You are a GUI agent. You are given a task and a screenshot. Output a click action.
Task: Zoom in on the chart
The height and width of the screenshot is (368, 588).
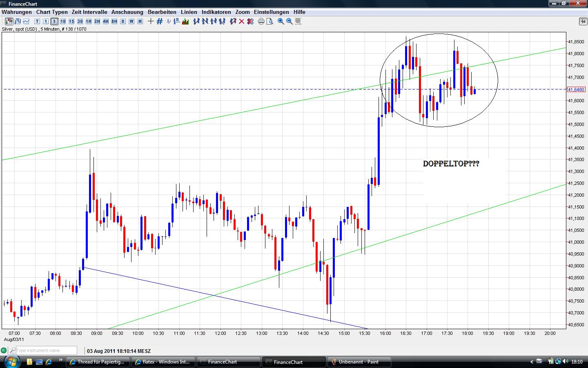[281, 21]
